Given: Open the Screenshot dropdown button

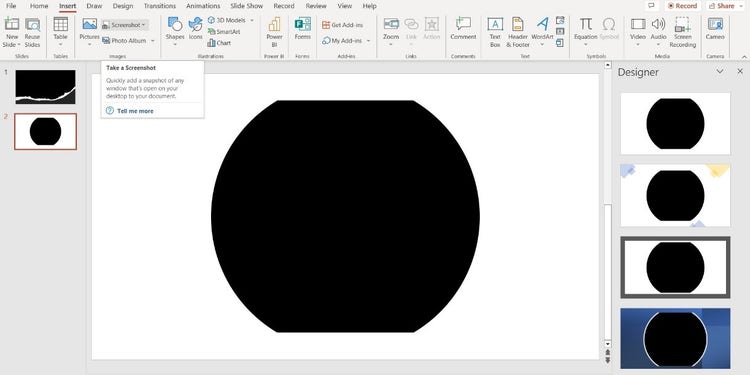Looking at the screenshot, I should (125, 25).
